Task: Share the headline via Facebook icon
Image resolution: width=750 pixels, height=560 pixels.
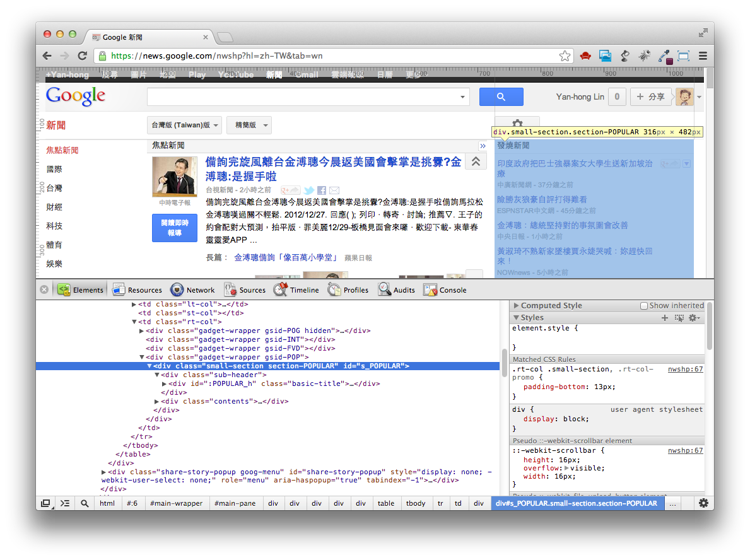Action: tap(322, 190)
